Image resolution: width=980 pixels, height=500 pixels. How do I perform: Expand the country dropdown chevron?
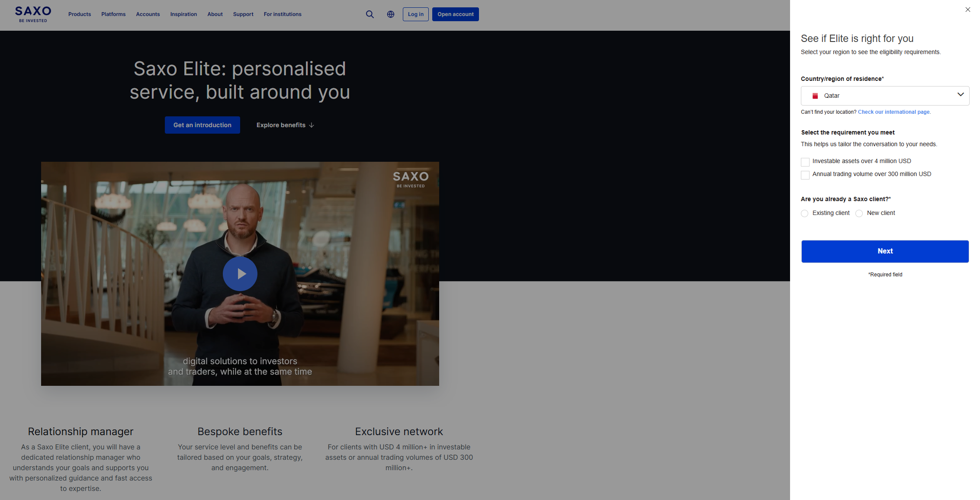coord(960,95)
